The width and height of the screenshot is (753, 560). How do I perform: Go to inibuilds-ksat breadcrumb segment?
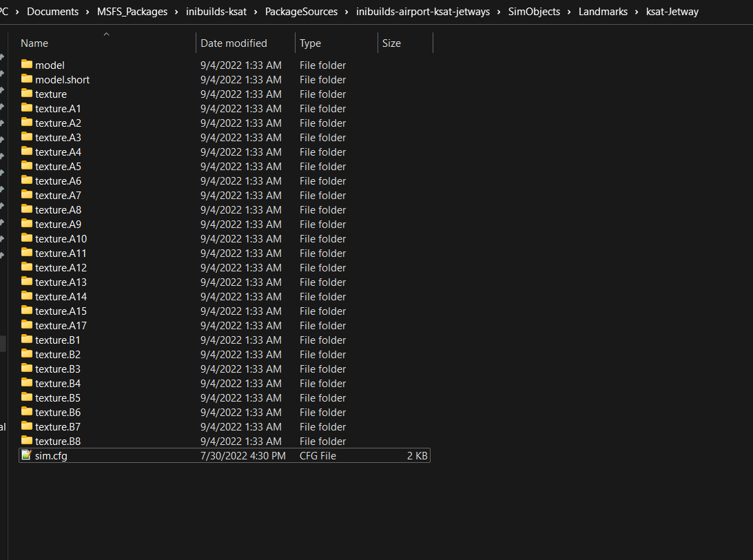216,12
